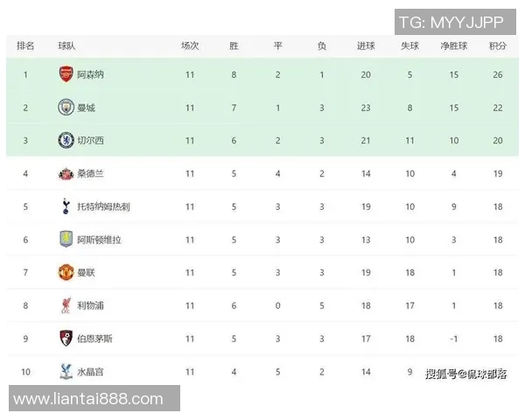Click the Manchester City club crest
525x420 pixels.
tap(66, 108)
